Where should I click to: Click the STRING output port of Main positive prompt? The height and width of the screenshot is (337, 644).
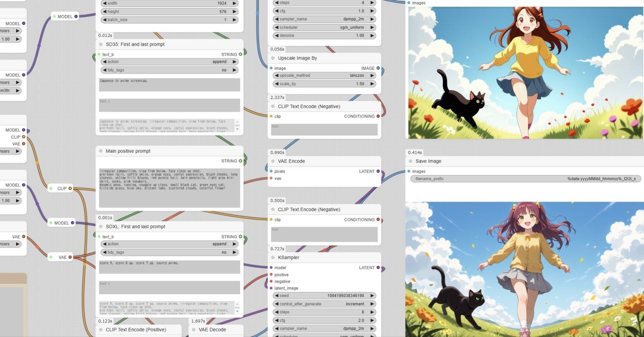[x=241, y=161]
